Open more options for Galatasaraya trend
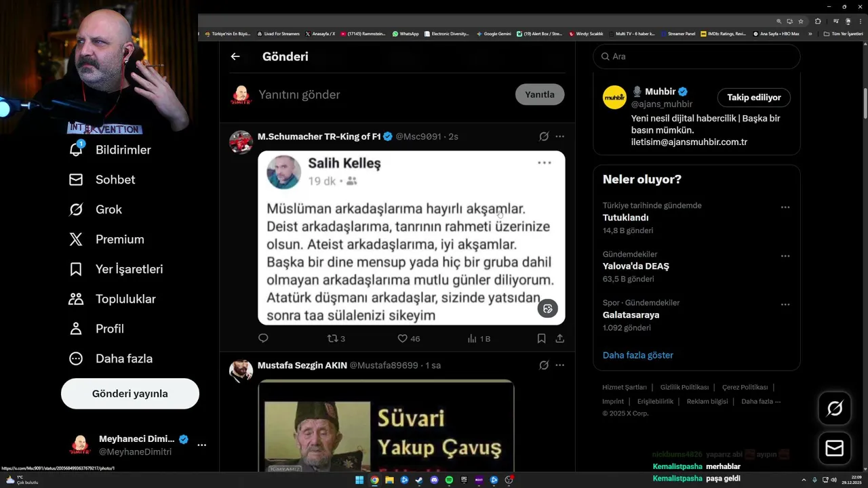Viewport: 868px width, 488px height. pyautogui.click(x=785, y=304)
